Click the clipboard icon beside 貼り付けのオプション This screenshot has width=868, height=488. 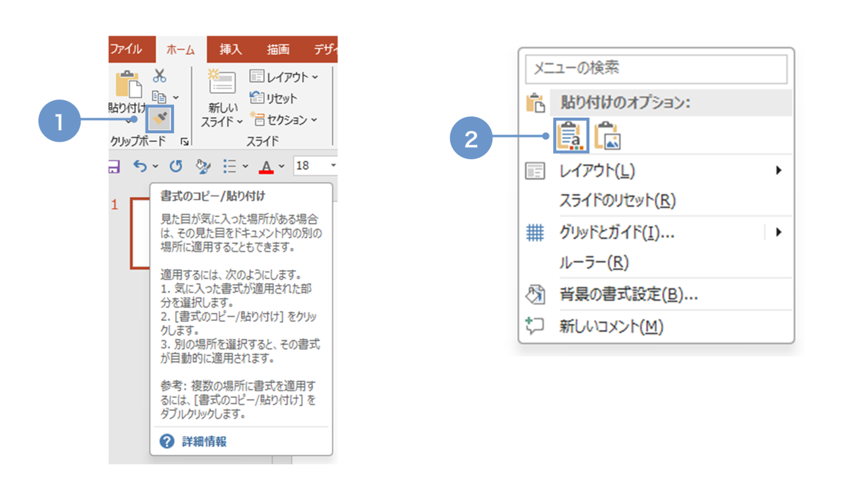click(x=536, y=103)
